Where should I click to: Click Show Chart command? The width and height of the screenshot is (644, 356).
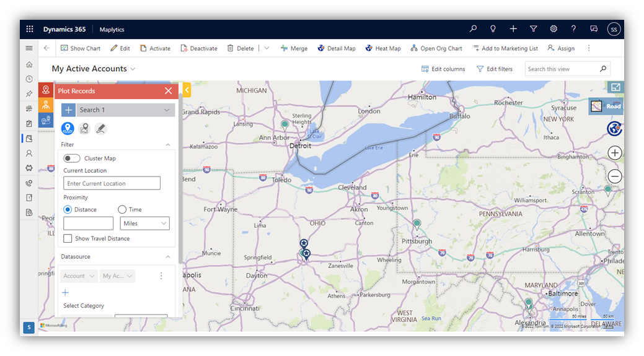(x=81, y=48)
